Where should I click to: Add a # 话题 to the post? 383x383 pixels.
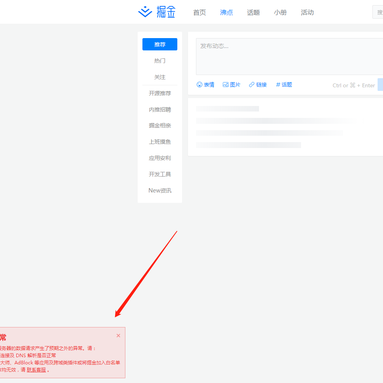284,85
